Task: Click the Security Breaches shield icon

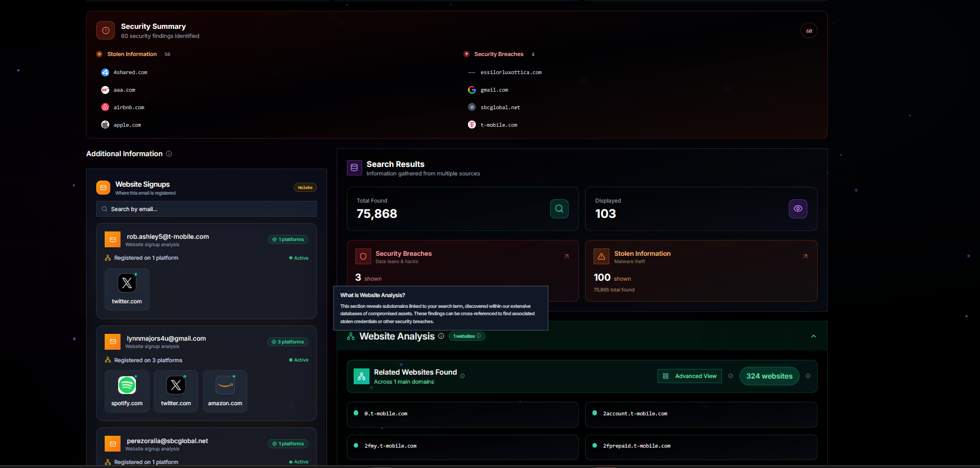Action: 363,256
